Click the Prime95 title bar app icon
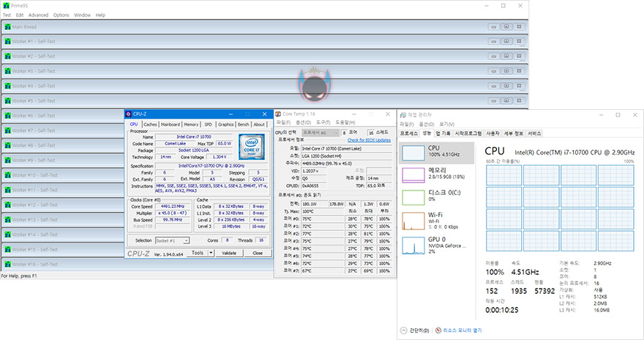The width and height of the screenshot is (644, 340). (x=6, y=6)
